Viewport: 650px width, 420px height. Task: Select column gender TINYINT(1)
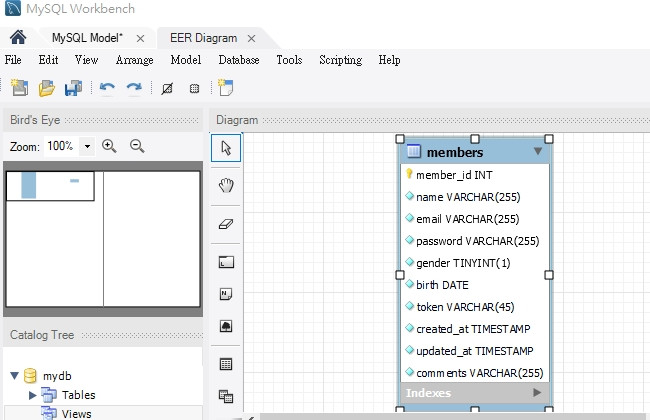coord(463,263)
